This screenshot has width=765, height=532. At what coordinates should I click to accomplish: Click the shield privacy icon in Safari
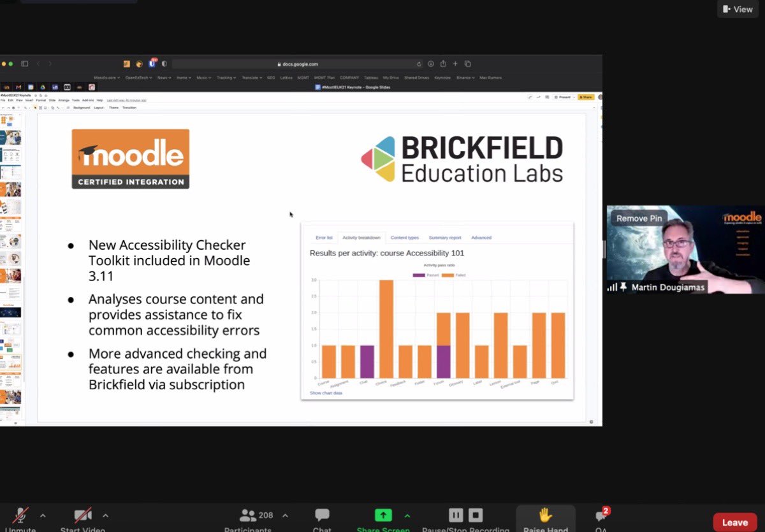click(164, 64)
